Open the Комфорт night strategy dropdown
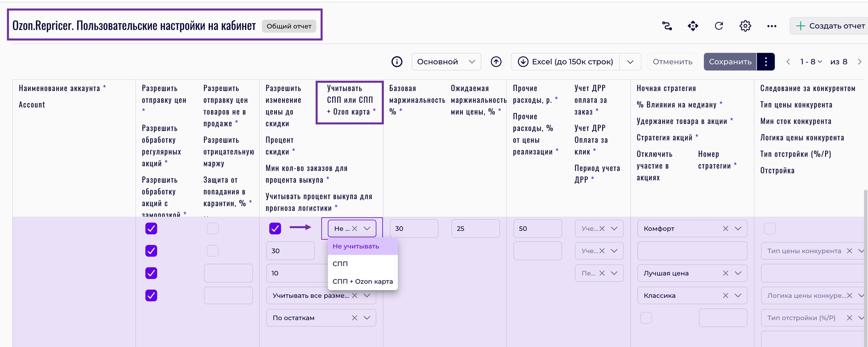The image size is (868, 347). (737, 228)
